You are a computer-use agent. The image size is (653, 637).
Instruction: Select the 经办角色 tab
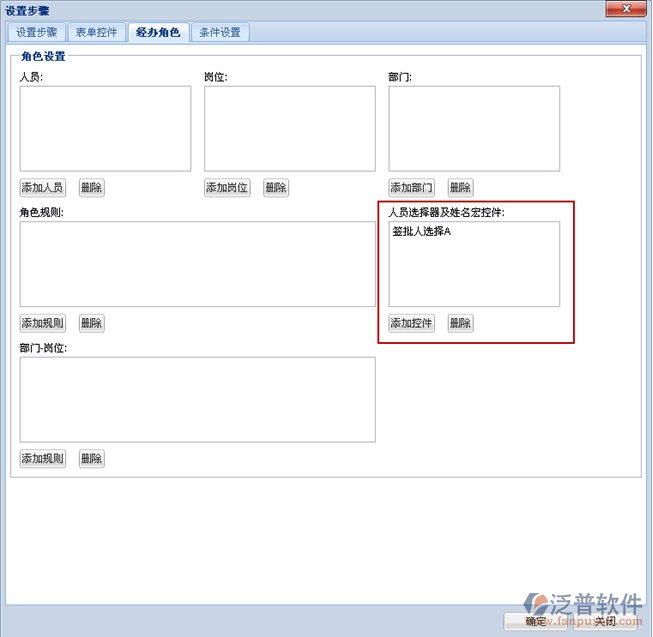coord(158,32)
